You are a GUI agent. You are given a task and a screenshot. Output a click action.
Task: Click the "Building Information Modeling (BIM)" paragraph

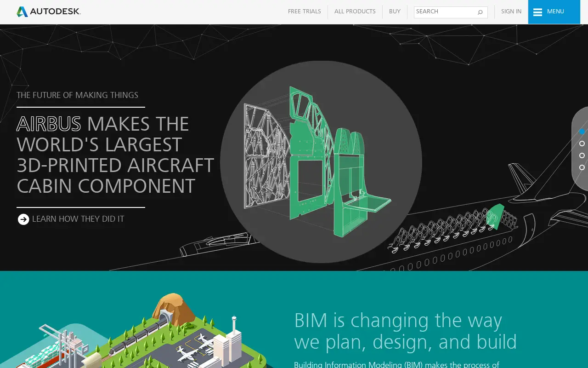pyautogui.click(x=396, y=364)
